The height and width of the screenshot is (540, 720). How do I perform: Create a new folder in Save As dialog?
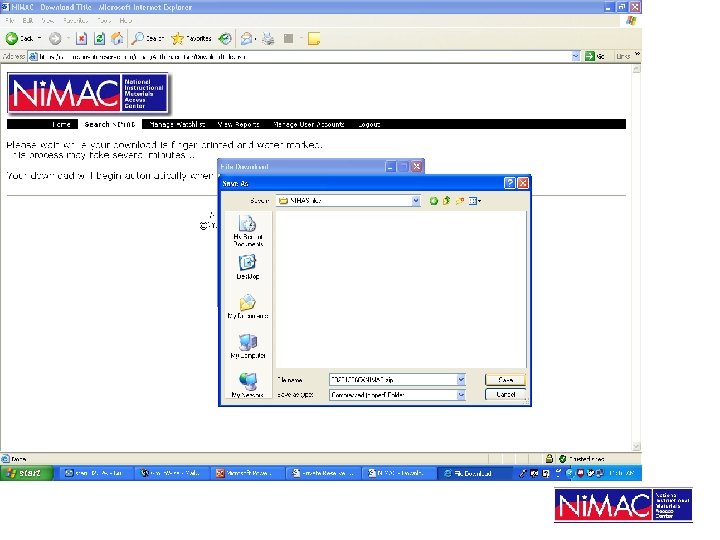click(460, 201)
